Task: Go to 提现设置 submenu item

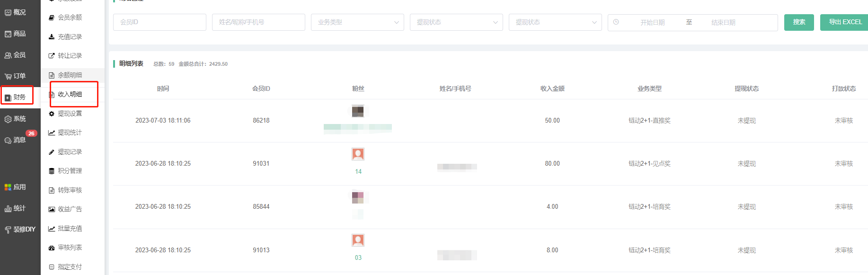Action: [70, 114]
